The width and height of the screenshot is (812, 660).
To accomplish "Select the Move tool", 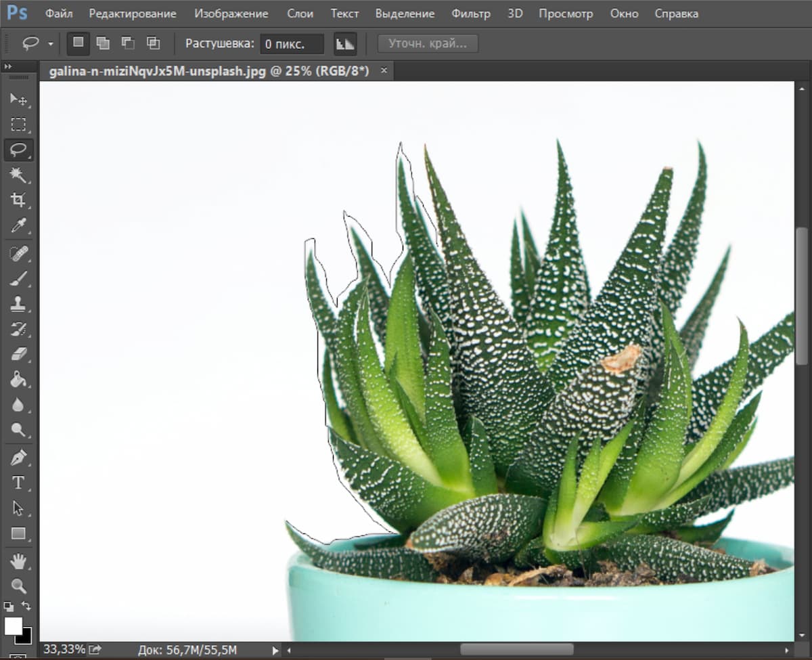I will click(18, 100).
